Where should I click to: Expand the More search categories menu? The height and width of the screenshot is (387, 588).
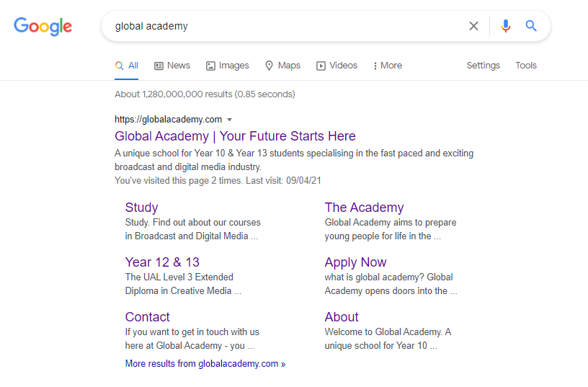pos(387,66)
